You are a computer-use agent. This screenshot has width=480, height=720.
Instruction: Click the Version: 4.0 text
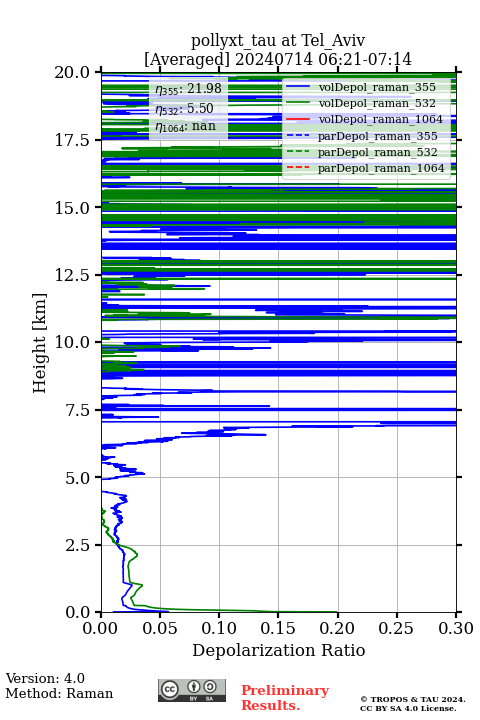click(45, 678)
